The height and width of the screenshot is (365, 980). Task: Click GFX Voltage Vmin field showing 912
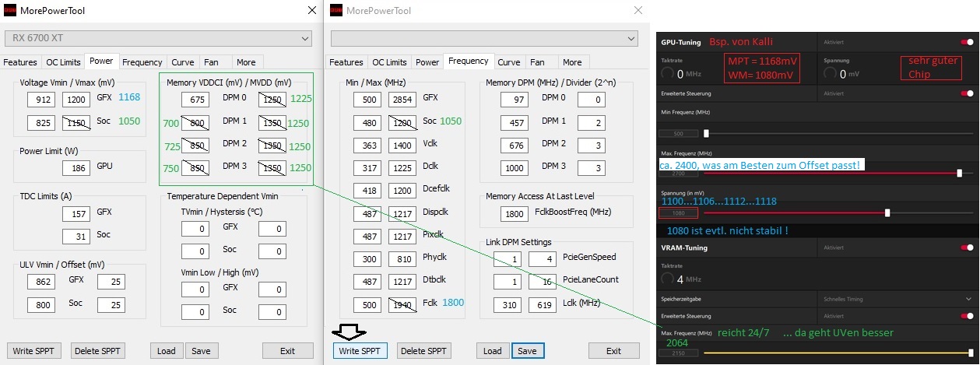coord(40,100)
